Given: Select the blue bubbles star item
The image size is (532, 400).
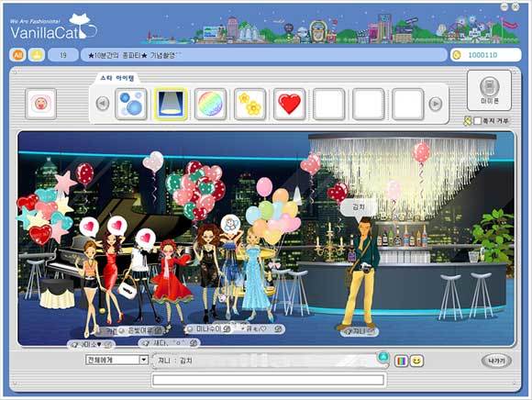Looking at the screenshot, I should [131, 104].
